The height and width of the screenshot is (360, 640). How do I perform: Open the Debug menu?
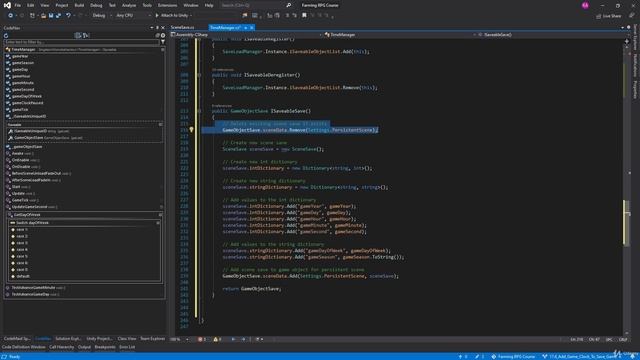pyautogui.click(x=96, y=5)
